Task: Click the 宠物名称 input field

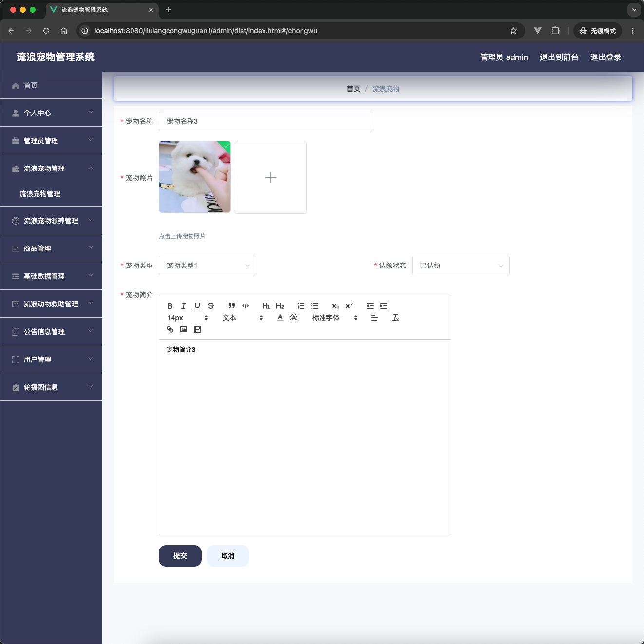Action: pos(266,121)
